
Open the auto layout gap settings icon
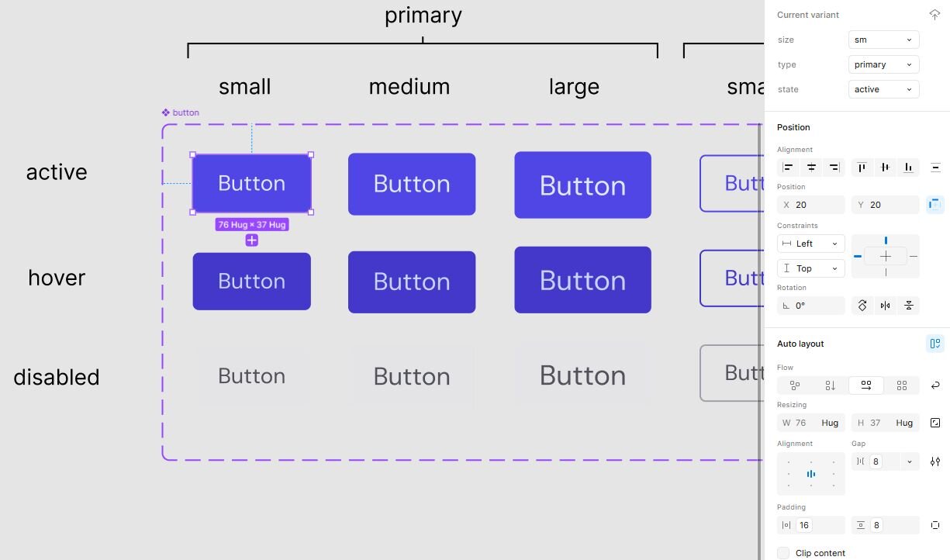point(935,461)
